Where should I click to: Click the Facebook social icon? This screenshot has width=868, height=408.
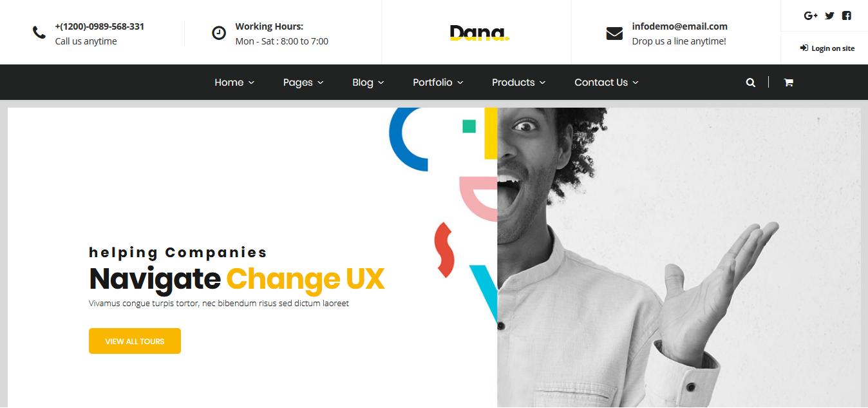point(847,15)
